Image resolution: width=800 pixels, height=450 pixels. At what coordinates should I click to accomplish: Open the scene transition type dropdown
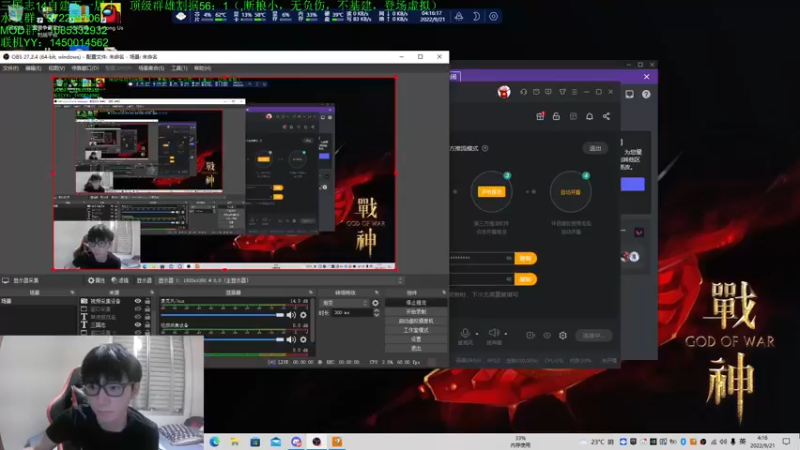[344, 303]
